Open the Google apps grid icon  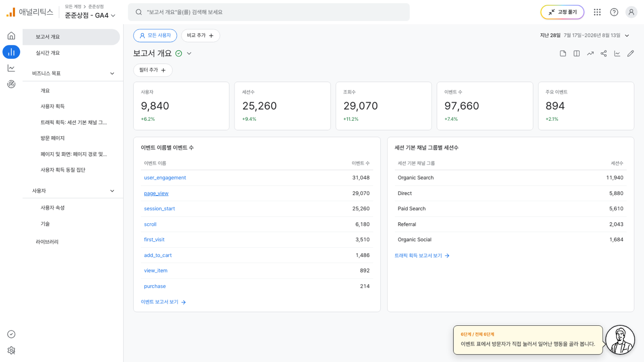[597, 12]
